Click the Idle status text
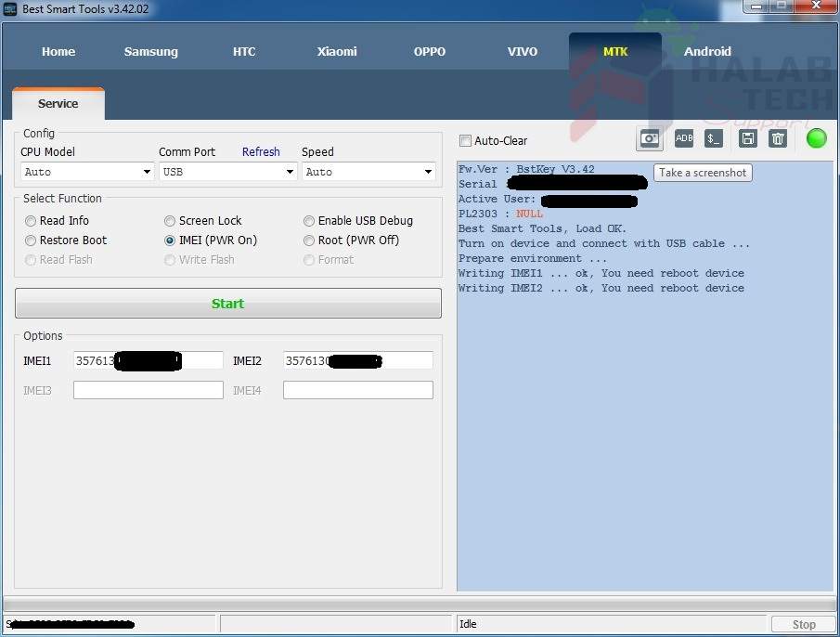The height and width of the screenshot is (637, 840). [x=468, y=624]
